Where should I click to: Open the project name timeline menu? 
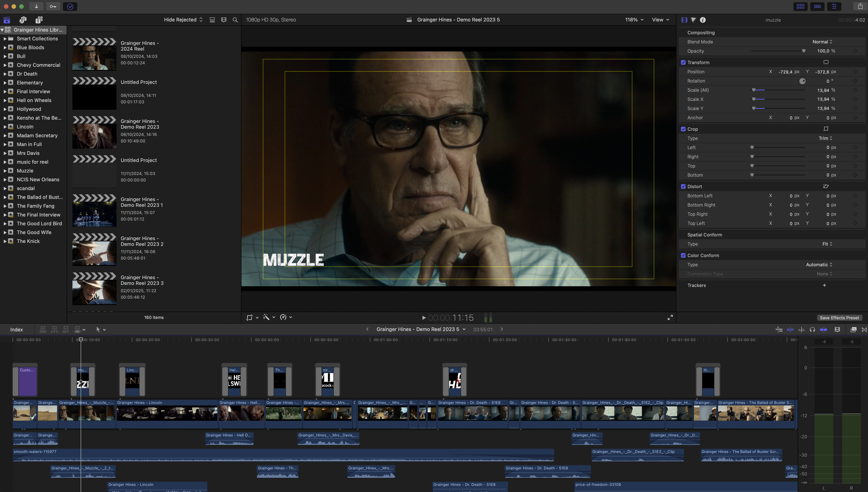(421, 329)
